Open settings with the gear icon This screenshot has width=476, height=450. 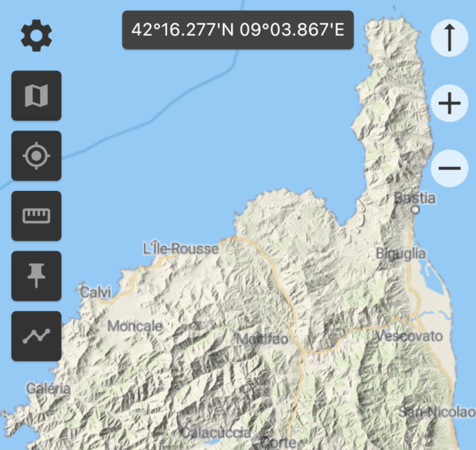pos(36,36)
